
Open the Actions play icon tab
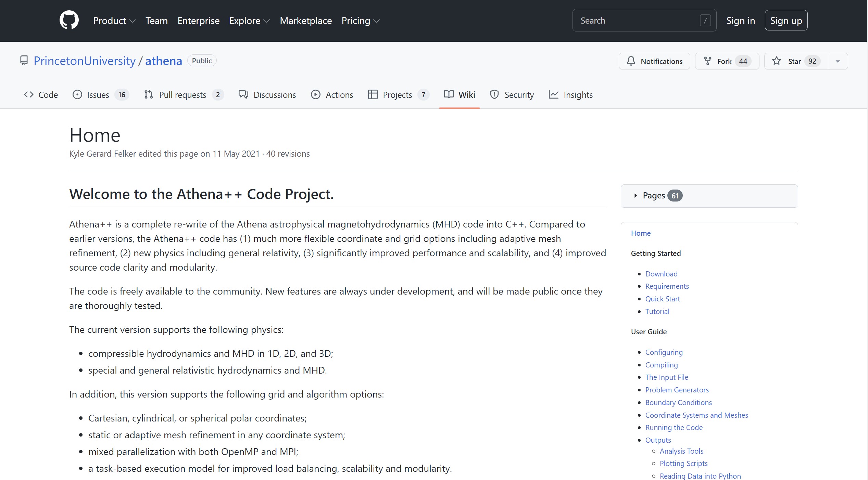315,95
